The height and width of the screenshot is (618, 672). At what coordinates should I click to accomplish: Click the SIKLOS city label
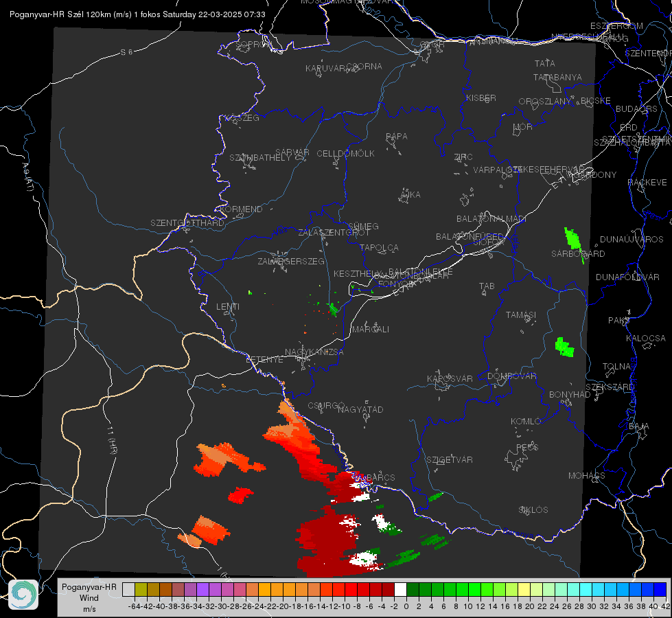click(533, 510)
